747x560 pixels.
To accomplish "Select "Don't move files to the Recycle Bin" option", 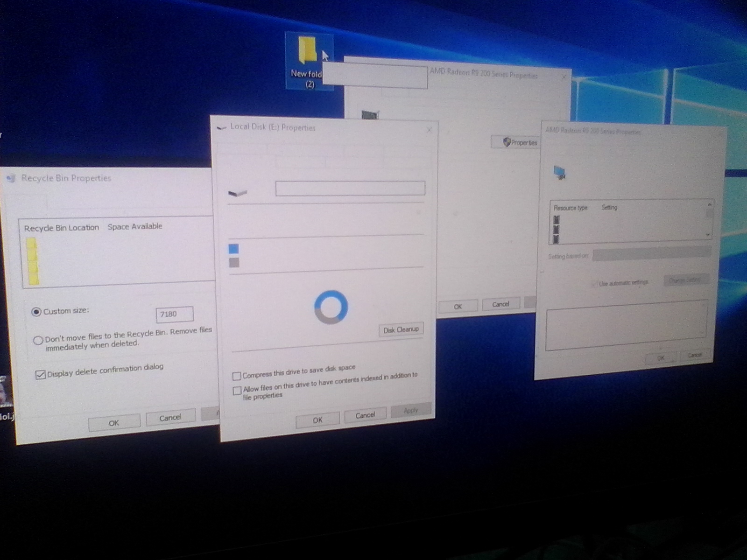I will pyautogui.click(x=38, y=340).
